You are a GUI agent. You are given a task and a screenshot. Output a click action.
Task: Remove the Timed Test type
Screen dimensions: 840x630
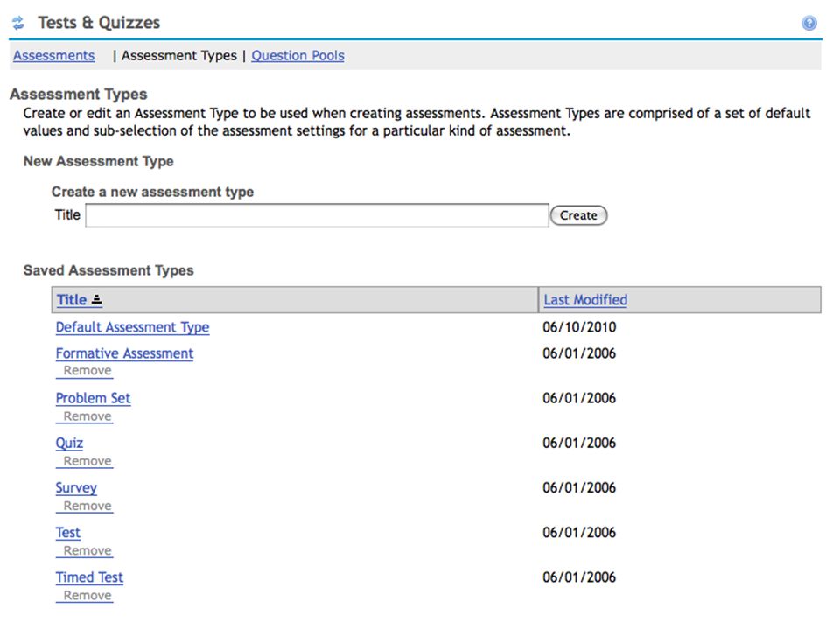(87, 596)
